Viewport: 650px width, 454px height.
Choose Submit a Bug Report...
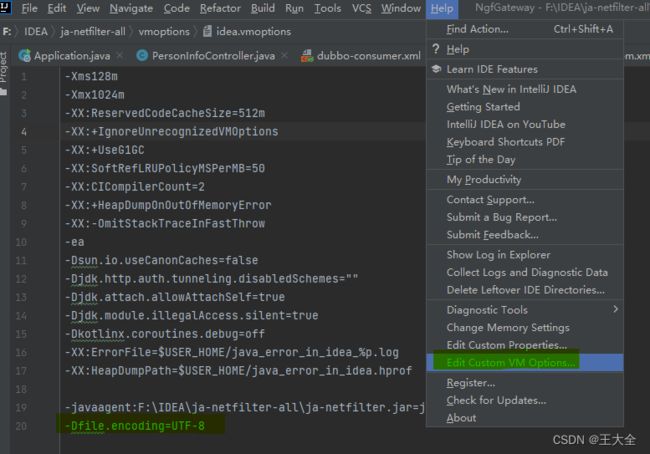525,217
